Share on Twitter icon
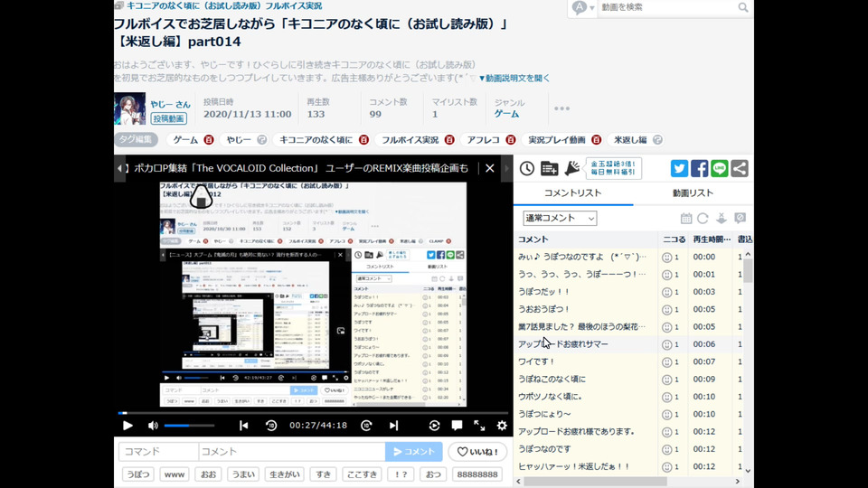Screen dimensions: 868x488 pyautogui.click(x=679, y=168)
